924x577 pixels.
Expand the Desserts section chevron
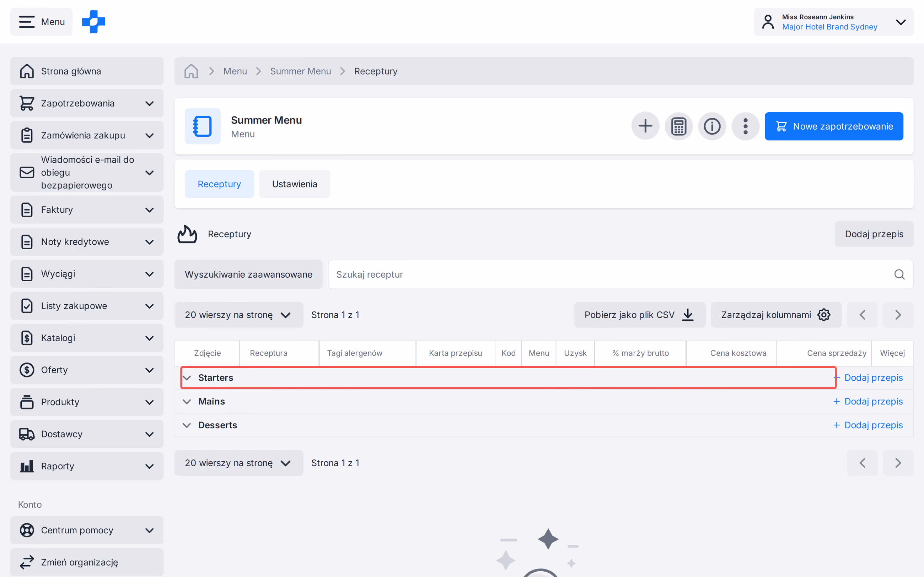tap(187, 425)
